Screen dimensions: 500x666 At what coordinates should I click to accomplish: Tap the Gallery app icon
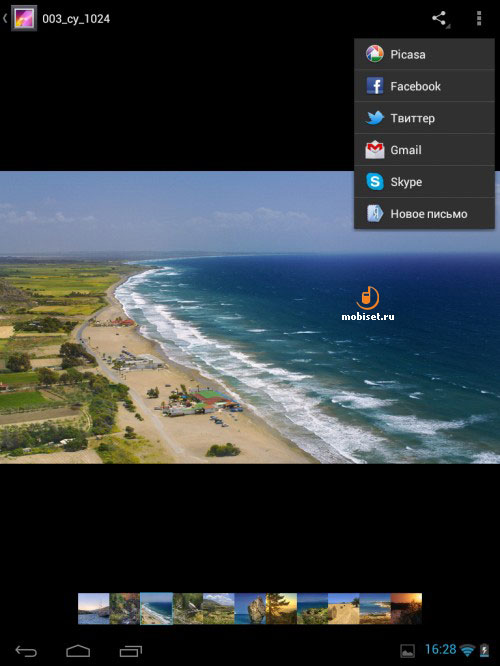click(24, 18)
